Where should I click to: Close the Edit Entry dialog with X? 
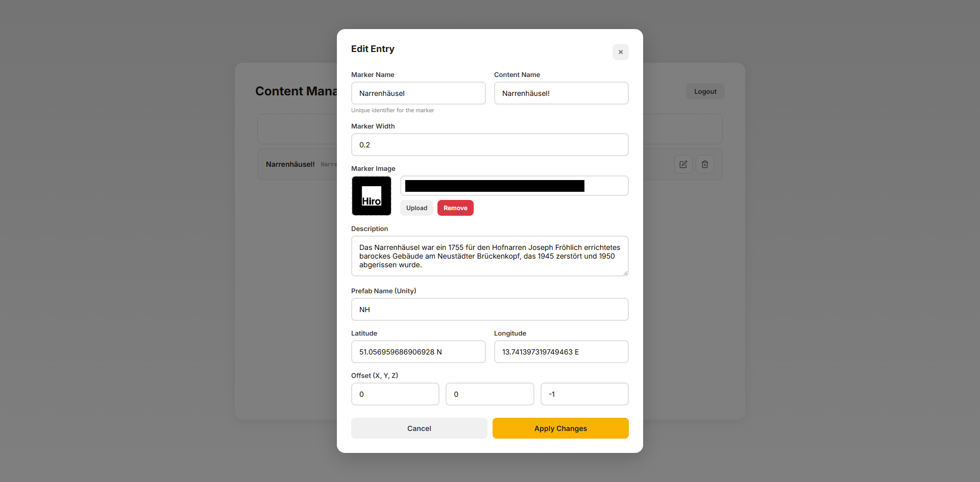(x=620, y=52)
